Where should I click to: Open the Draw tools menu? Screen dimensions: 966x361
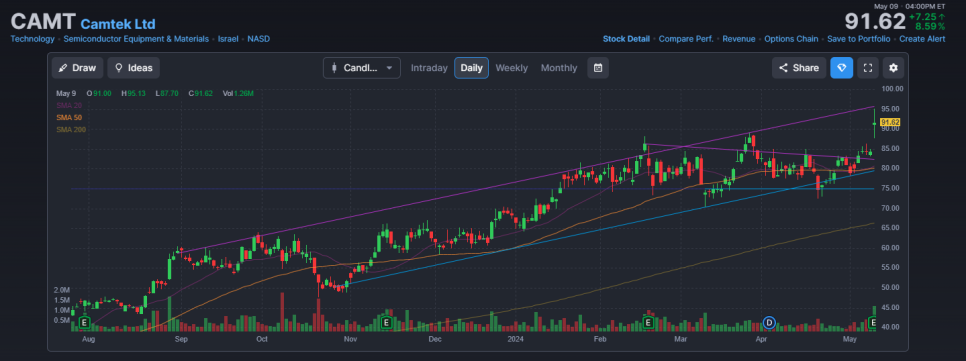tap(78, 68)
